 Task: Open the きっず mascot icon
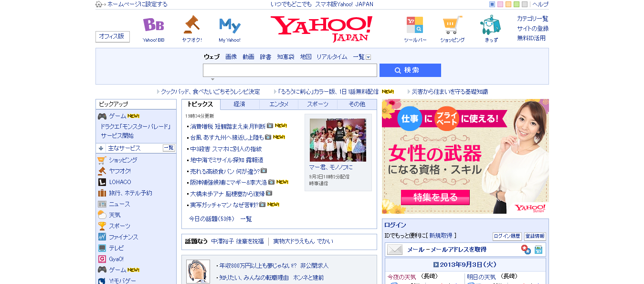[x=490, y=25]
